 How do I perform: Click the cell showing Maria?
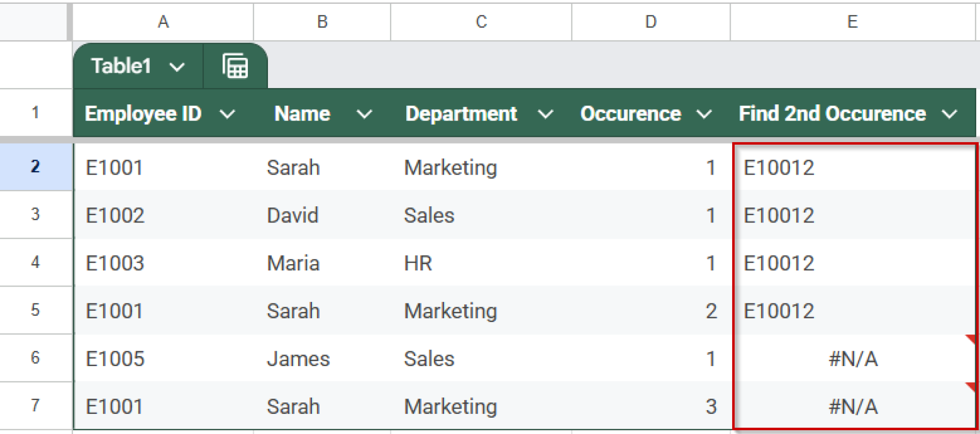click(293, 262)
